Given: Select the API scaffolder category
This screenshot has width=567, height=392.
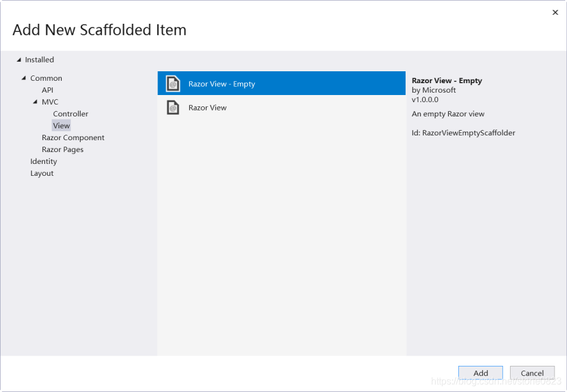Looking at the screenshot, I should pyautogui.click(x=47, y=90).
